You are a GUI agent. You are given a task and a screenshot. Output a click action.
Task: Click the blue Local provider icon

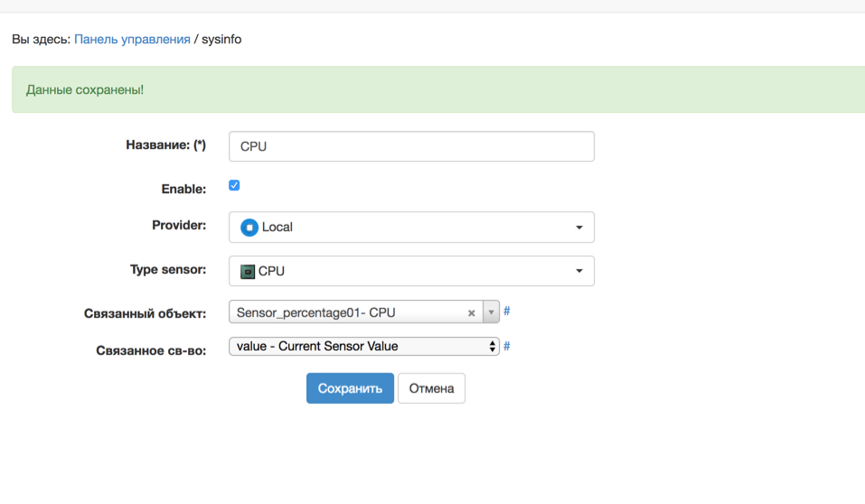249,228
